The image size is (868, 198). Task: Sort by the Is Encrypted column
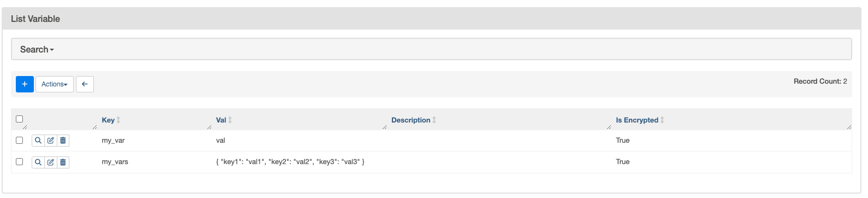pyautogui.click(x=637, y=120)
